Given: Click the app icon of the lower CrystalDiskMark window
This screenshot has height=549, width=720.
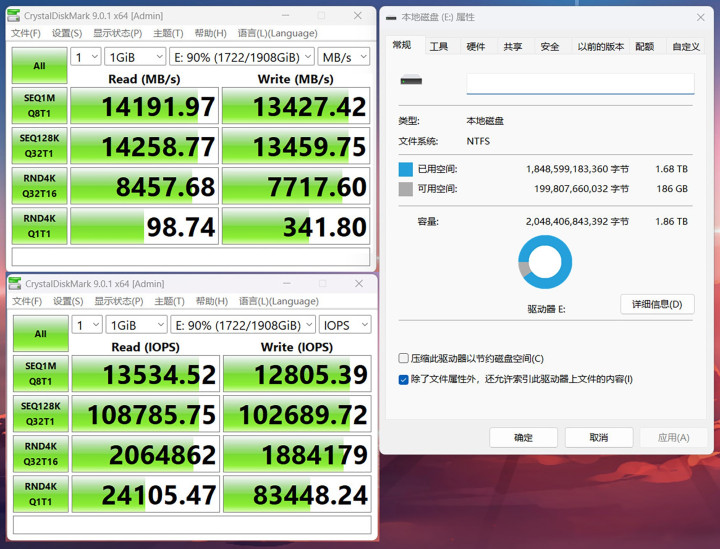Looking at the screenshot, I should (14, 284).
